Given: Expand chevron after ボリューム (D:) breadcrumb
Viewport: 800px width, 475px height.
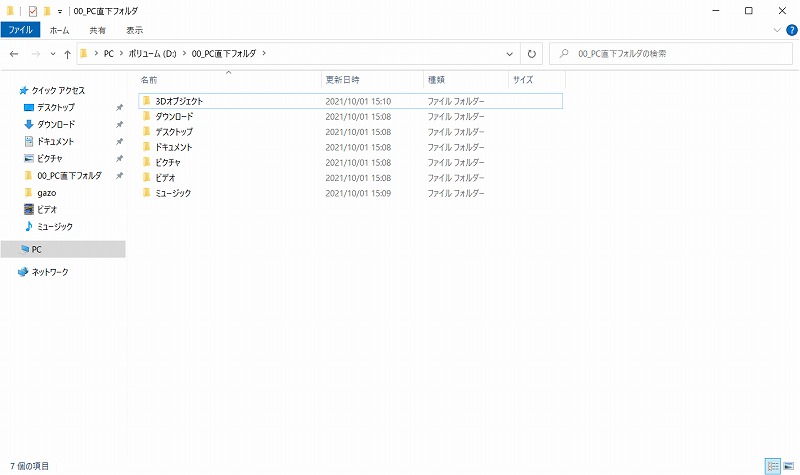Looking at the screenshot, I should pos(184,54).
